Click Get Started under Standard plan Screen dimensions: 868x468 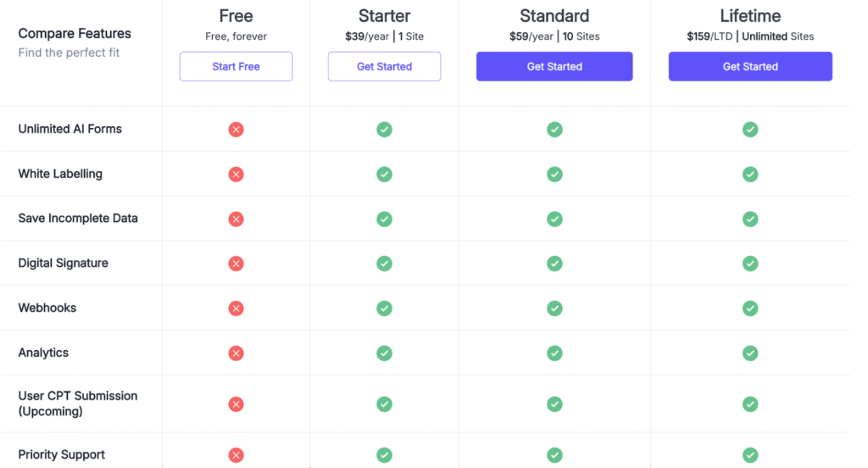pyautogui.click(x=554, y=66)
